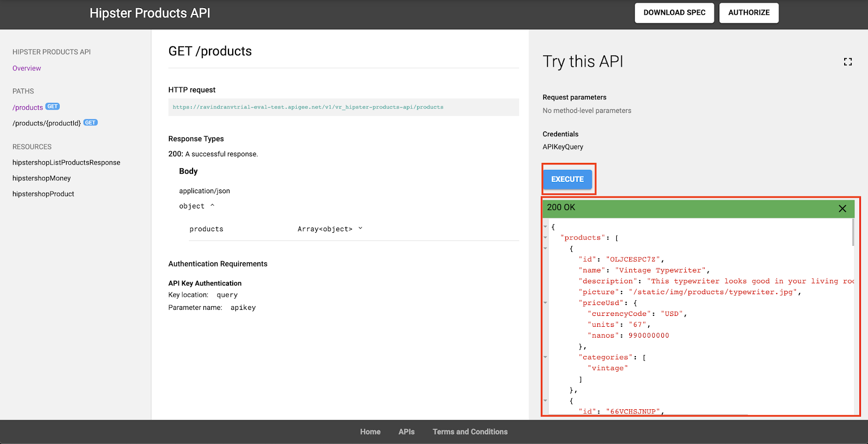
Task: Go to Home in the footer
Action: point(370,432)
